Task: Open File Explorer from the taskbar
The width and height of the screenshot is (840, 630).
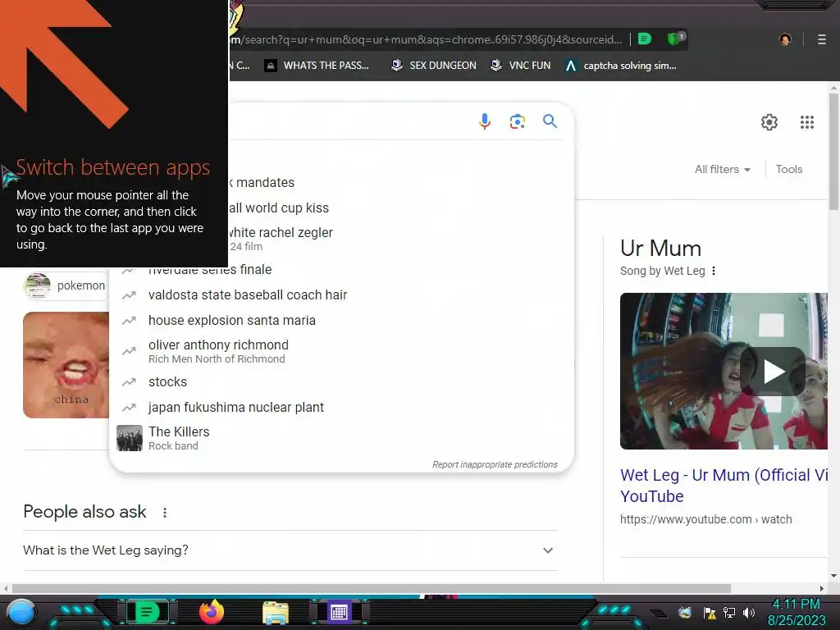Action: point(276,612)
